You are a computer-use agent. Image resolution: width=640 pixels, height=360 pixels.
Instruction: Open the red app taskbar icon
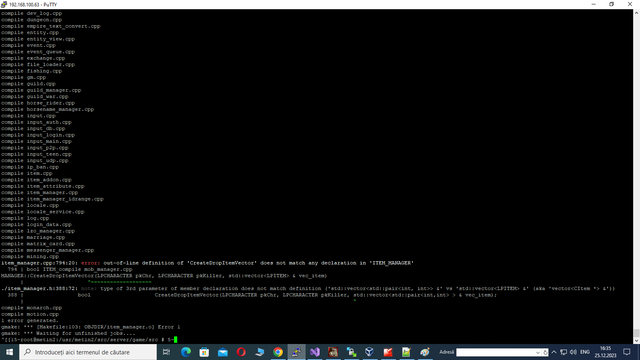(x=388, y=352)
